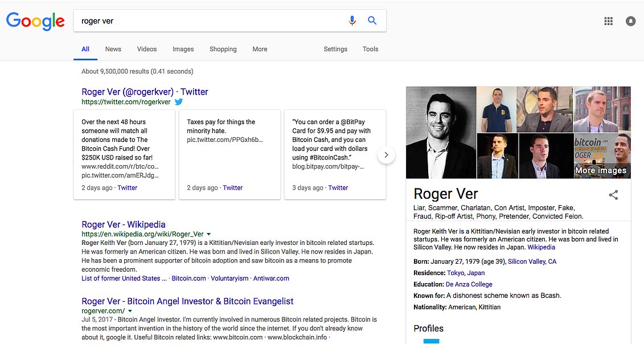Open Bitcoin Angel Investor result title
This screenshot has height=356, width=644.
[x=187, y=301]
